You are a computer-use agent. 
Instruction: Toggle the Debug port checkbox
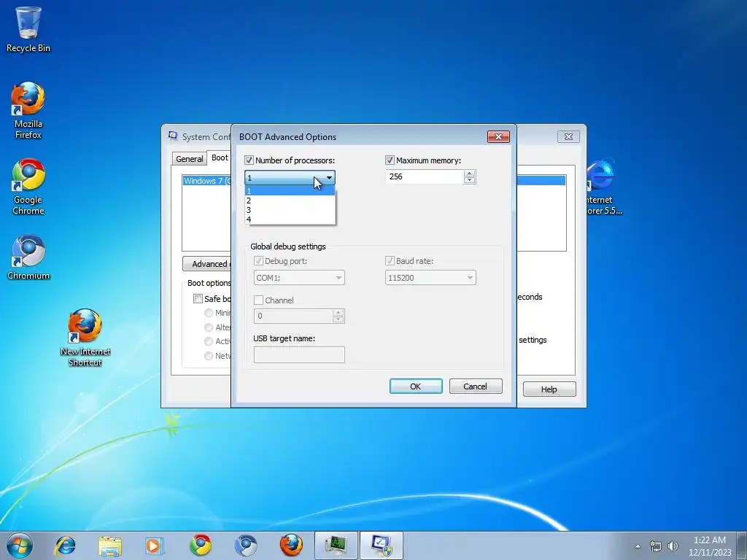tap(258, 260)
